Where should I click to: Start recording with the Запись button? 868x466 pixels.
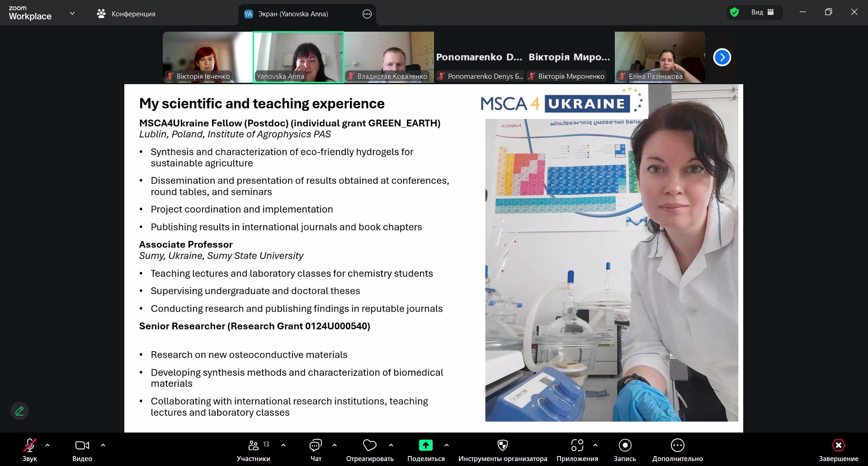625,446
